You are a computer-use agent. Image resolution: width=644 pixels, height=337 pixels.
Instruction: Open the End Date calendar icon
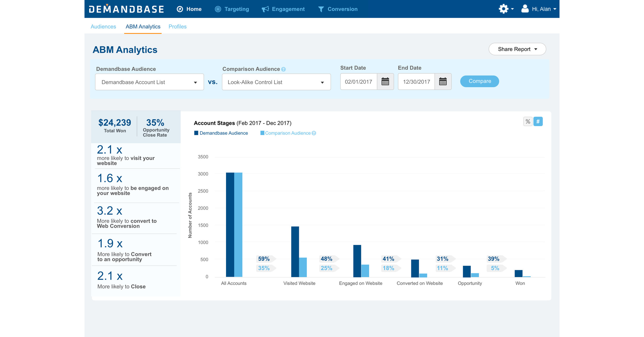443,82
